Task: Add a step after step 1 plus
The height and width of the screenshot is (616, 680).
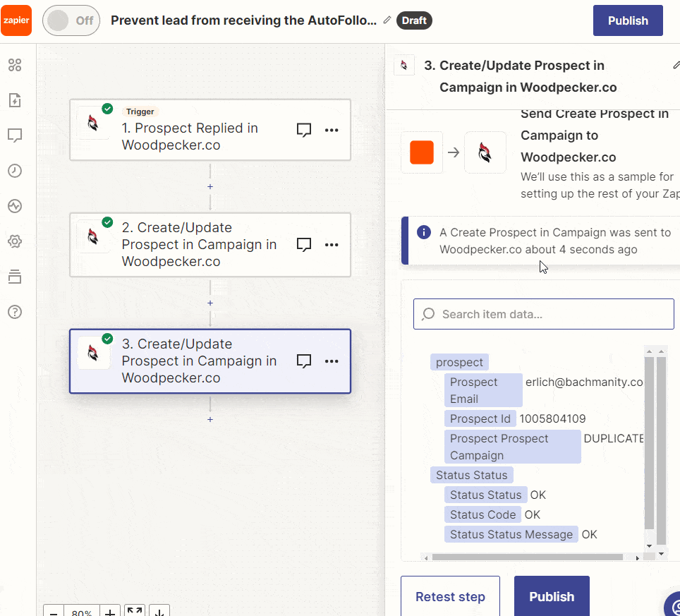Action: [210, 186]
